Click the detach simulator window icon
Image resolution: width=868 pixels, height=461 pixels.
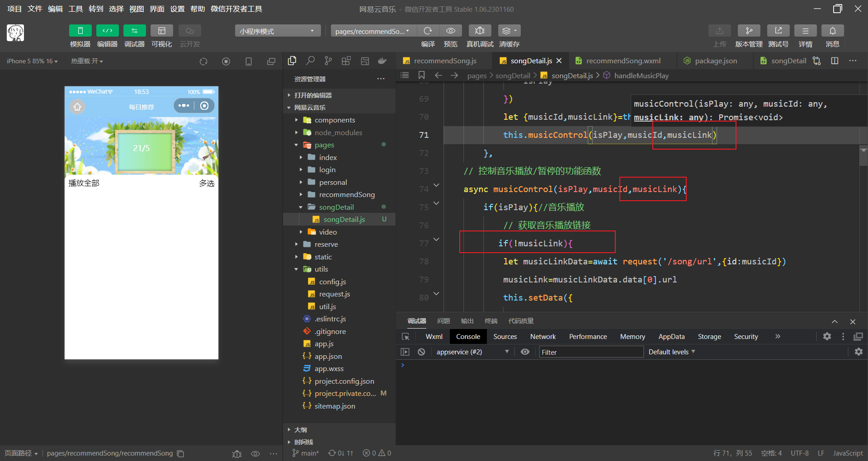(271, 61)
